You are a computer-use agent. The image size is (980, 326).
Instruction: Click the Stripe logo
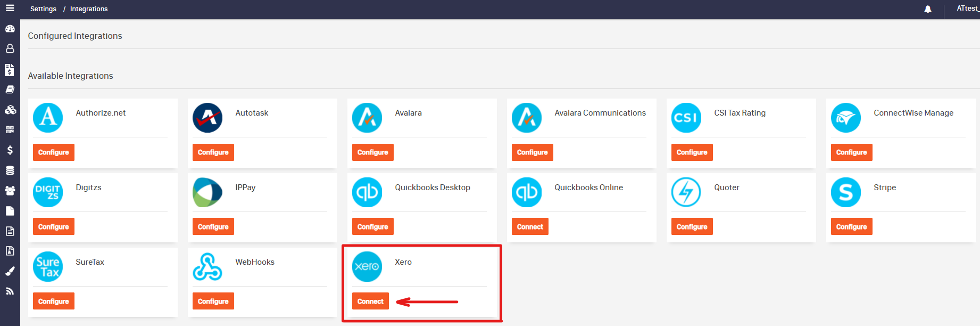pyautogui.click(x=846, y=192)
